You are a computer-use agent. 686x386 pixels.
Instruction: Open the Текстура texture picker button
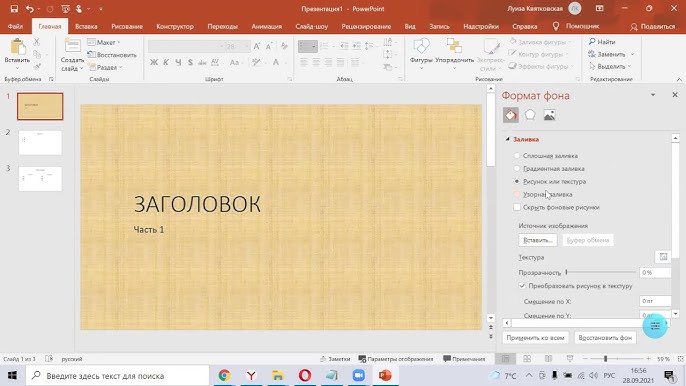tap(663, 257)
